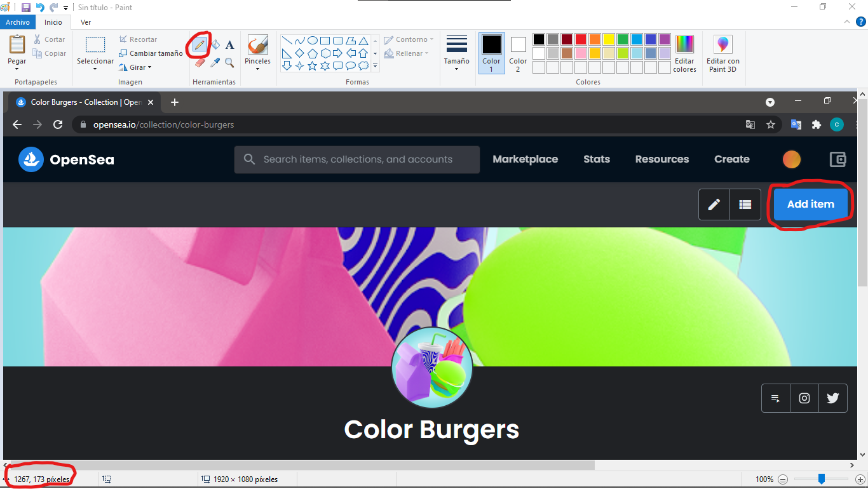Choose the Five-point star shape
Viewport: 868px width, 489px height.
(x=312, y=65)
